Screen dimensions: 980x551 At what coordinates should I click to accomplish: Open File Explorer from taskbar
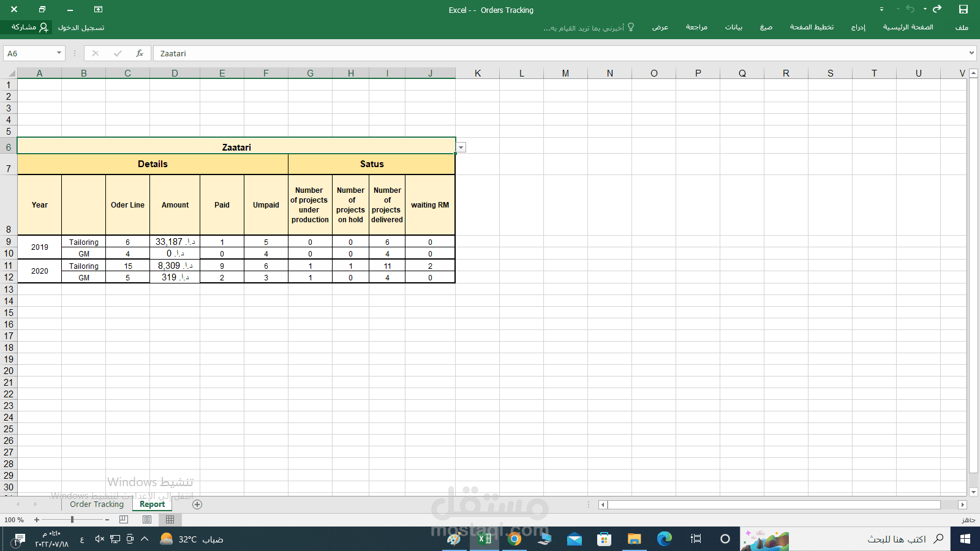coord(634,539)
